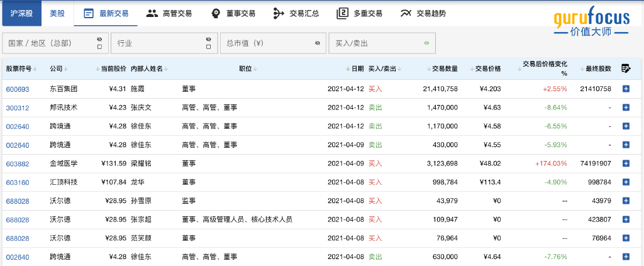
Task: Sort by 日期 column green arrow
Action: [348, 69]
